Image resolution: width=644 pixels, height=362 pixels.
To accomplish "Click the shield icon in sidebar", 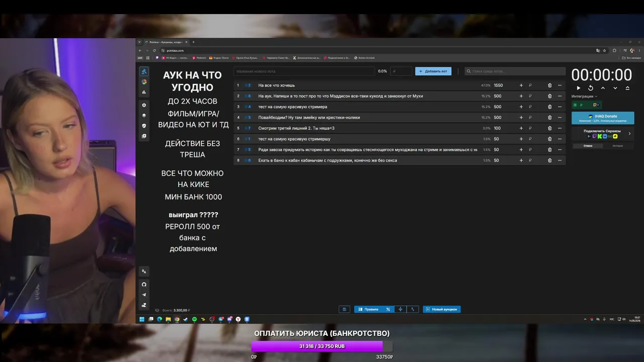I will [x=144, y=126].
